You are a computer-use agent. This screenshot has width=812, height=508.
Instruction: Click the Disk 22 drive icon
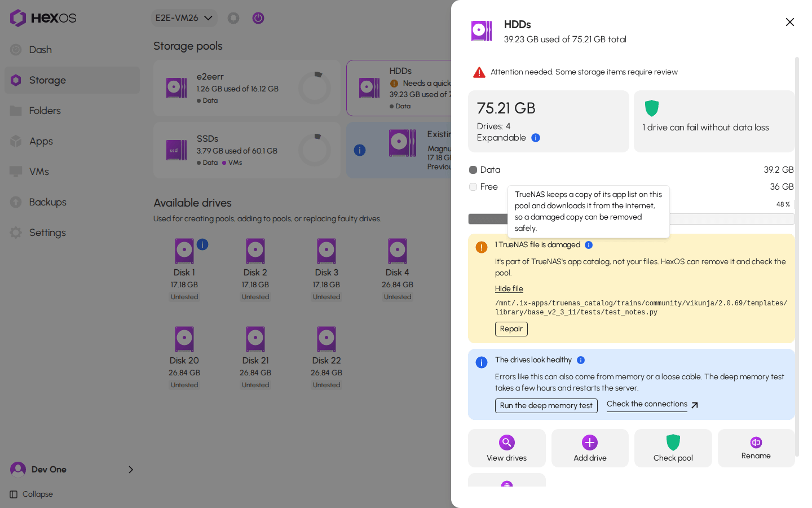click(x=326, y=339)
